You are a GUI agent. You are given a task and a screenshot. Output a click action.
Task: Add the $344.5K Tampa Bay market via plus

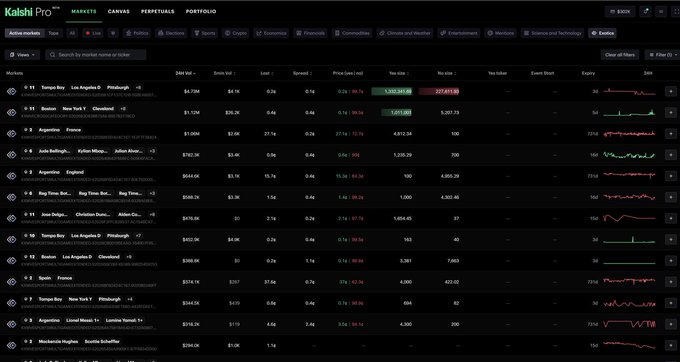670,303
